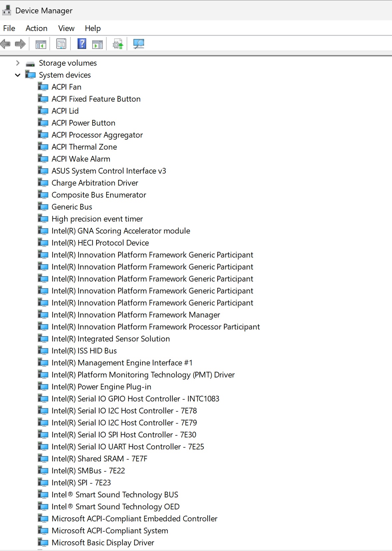392x551 pixels.
Task: Click icon next to ACPI Wake Alarm
Action: click(43, 159)
